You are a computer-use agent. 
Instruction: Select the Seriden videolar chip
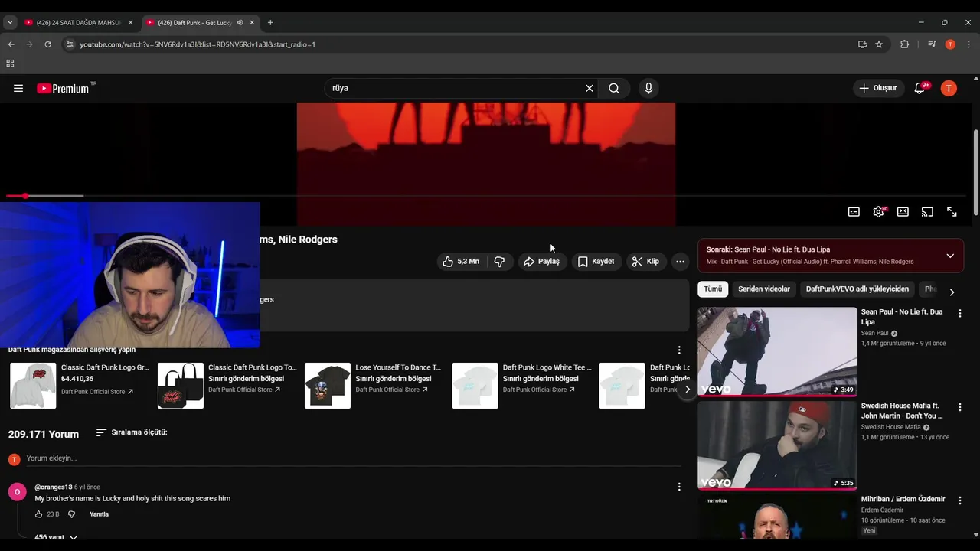pyautogui.click(x=764, y=289)
